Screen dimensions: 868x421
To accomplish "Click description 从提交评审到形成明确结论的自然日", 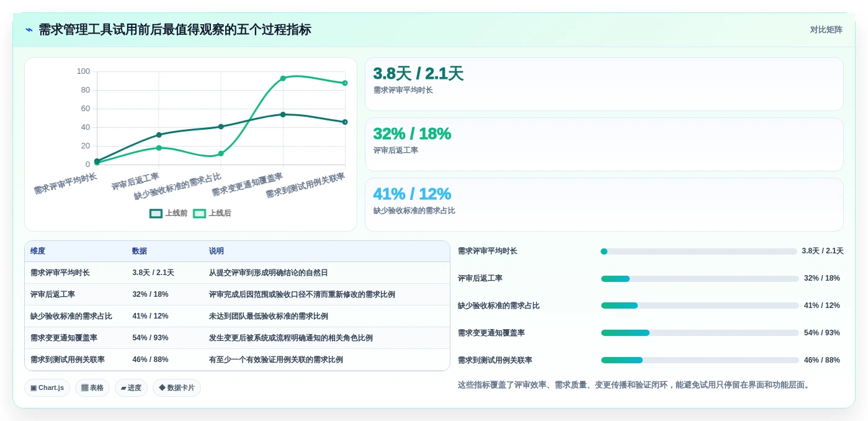I will (269, 273).
